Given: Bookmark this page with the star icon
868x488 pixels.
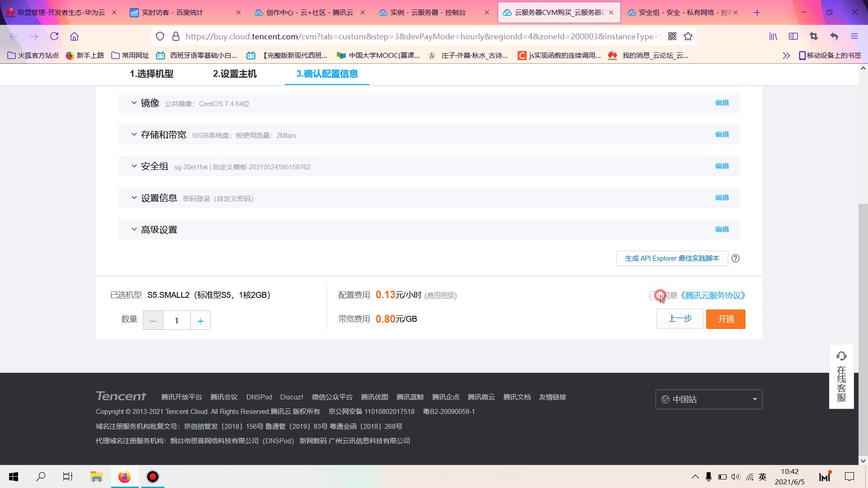Looking at the screenshot, I should pos(688,37).
